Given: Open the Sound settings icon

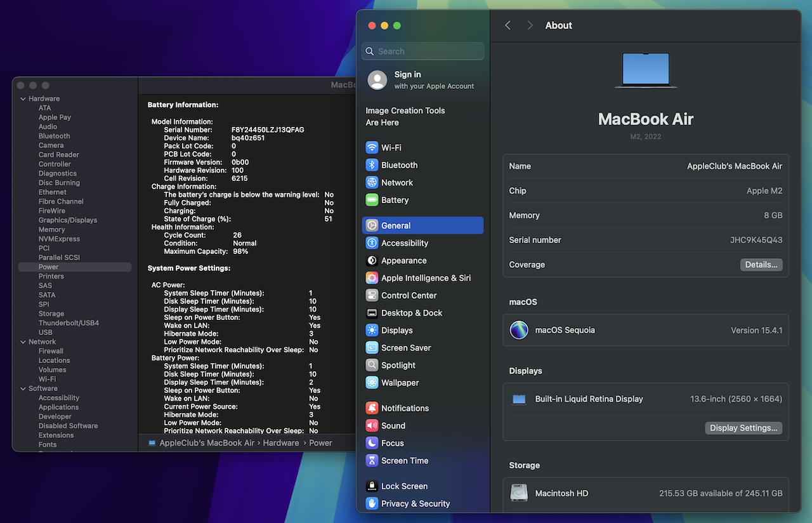Looking at the screenshot, I should [x=372, y=426].
